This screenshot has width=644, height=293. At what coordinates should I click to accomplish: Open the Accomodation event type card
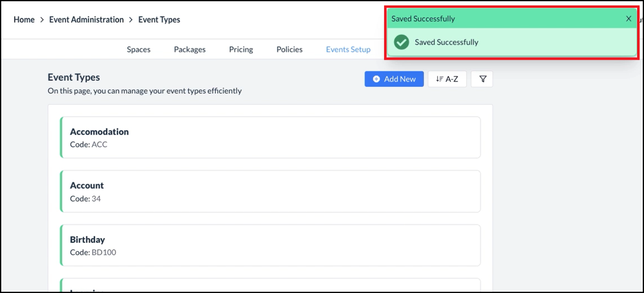(x=270, y=137)
